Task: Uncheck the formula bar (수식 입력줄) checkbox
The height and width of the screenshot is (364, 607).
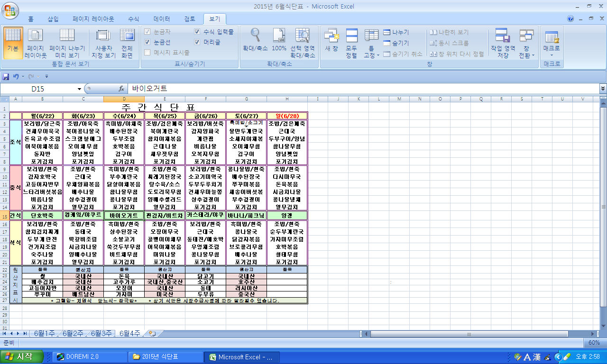Action: [197, 32]
